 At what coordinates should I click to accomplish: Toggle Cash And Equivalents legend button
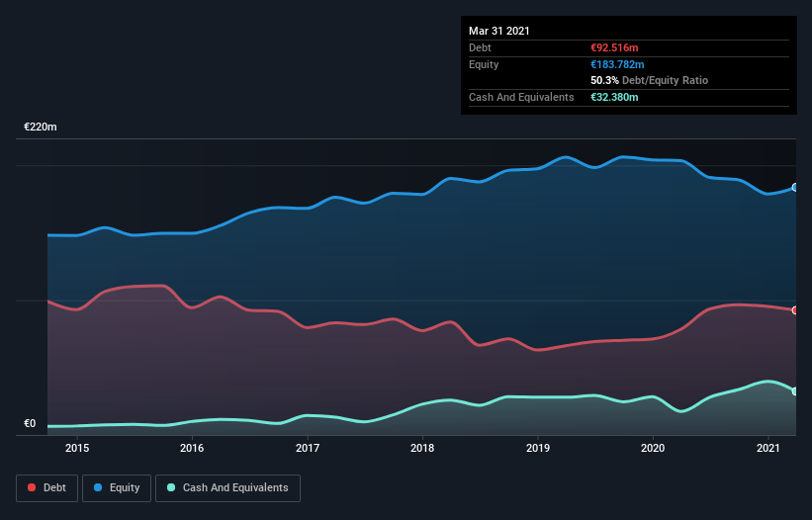click(227, 488)
